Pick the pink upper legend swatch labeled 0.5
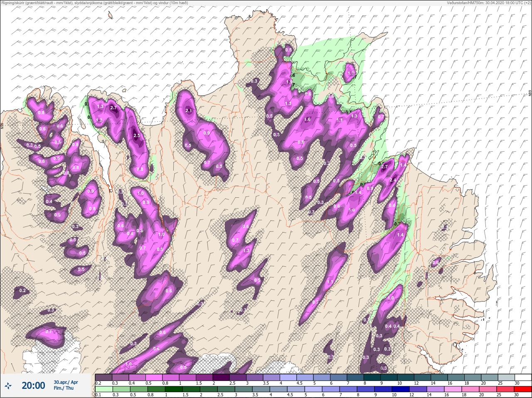The width and height of the screenshot is (532, 398). tap(154, 377)
